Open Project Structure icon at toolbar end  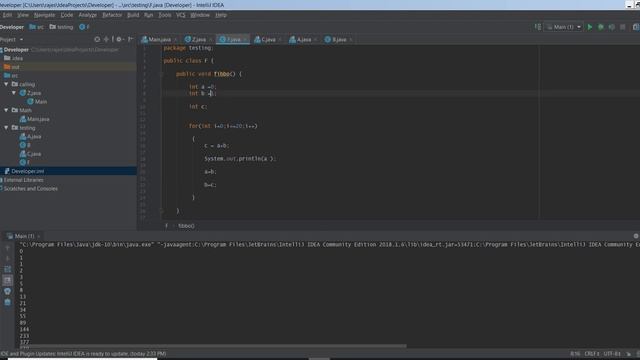coord(636,27)
